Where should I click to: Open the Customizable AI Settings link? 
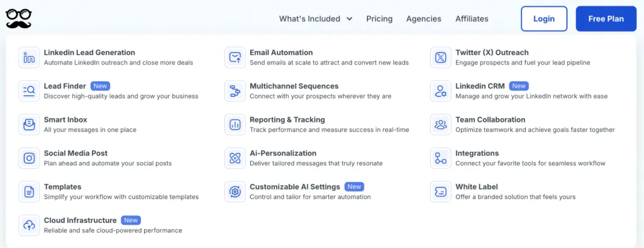(x=295, y=187)
